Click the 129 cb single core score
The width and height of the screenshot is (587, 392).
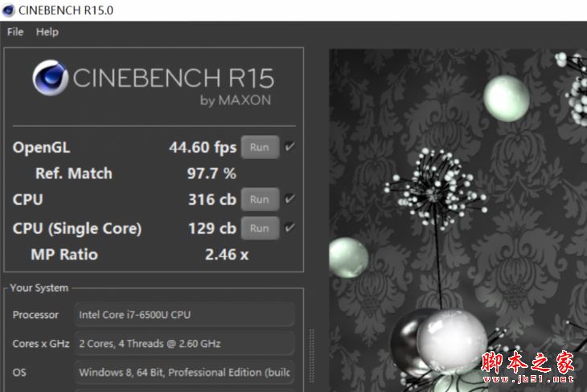pyautogui.click(x=212, y=228)
